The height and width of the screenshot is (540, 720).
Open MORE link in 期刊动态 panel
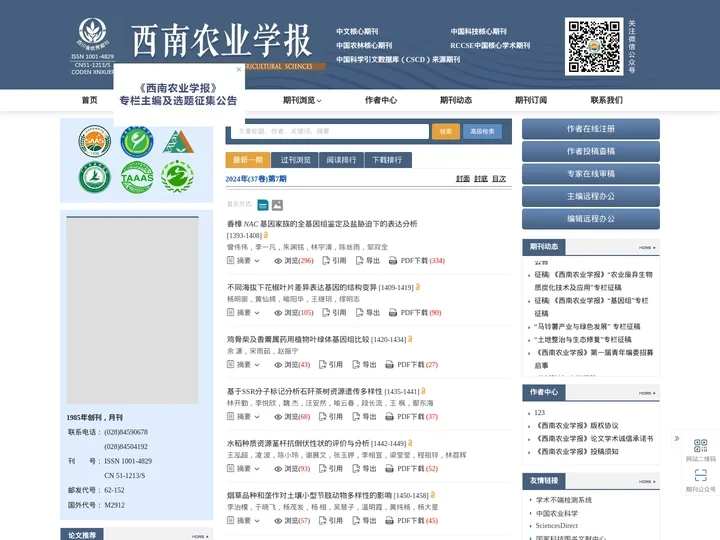[x=647, y=248]
